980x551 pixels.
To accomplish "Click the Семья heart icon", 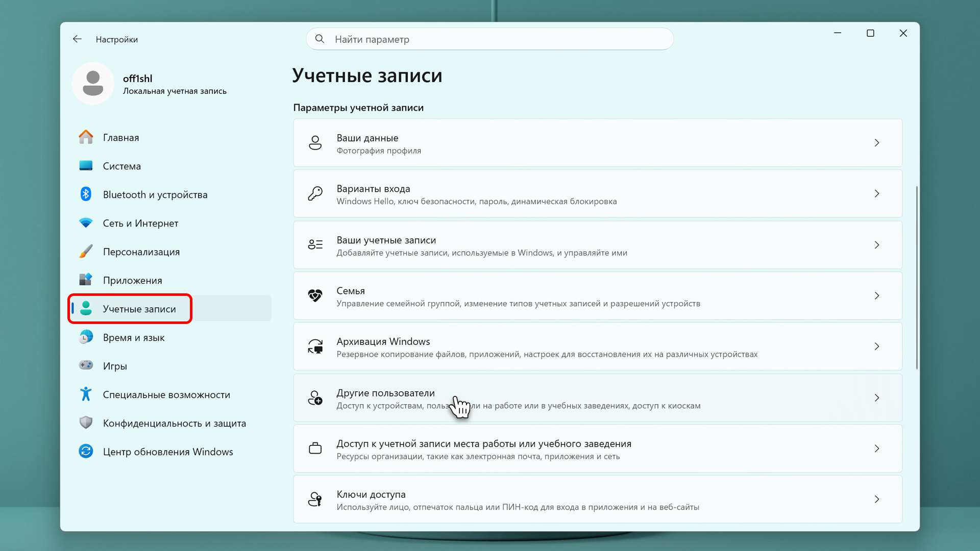I will (x=315, y=296).
